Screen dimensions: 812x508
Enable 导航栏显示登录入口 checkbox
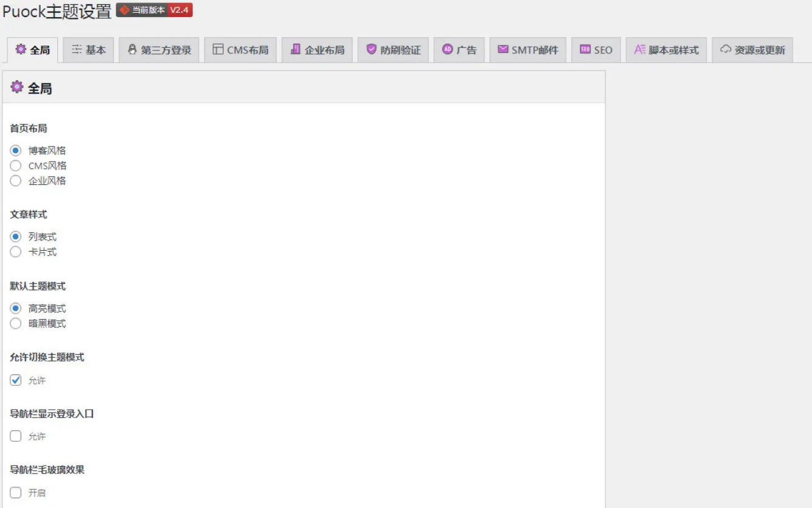coord(16,436)
